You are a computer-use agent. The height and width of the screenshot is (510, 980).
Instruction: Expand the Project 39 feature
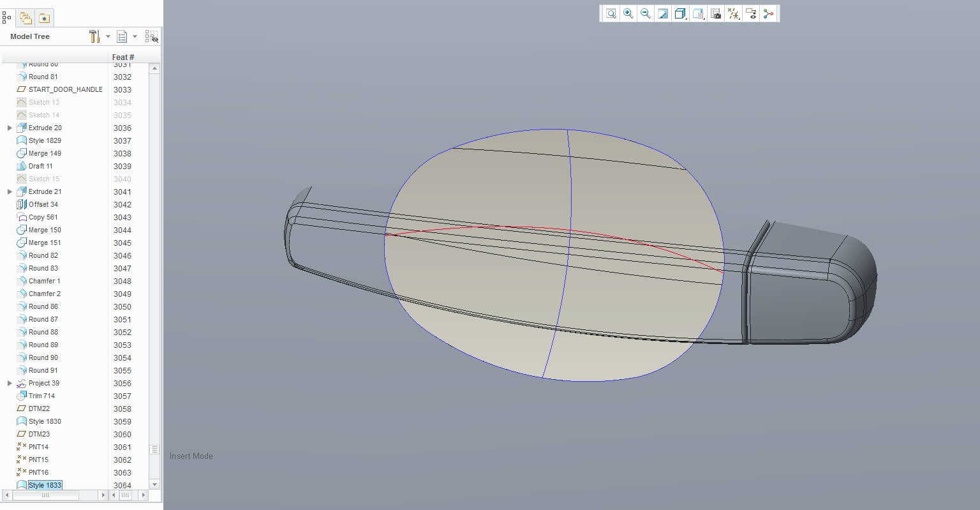click(x=10, y=383)
